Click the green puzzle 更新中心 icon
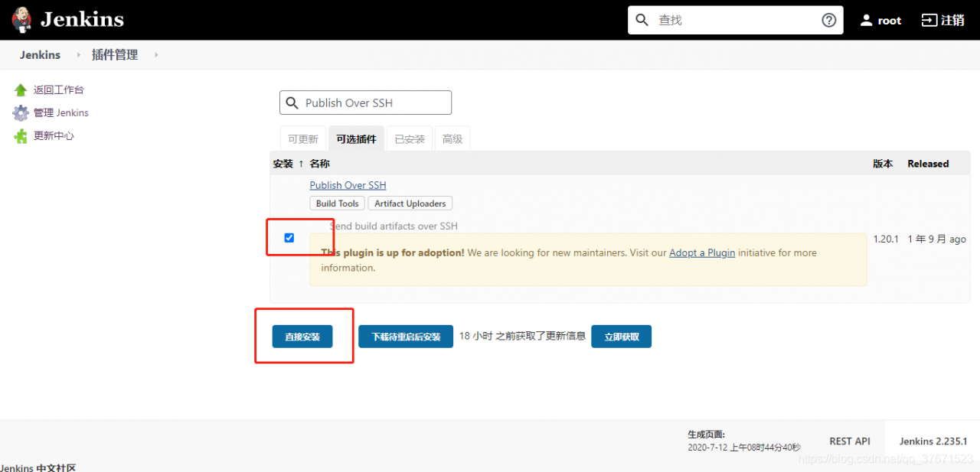 click(x=21, y=136)
